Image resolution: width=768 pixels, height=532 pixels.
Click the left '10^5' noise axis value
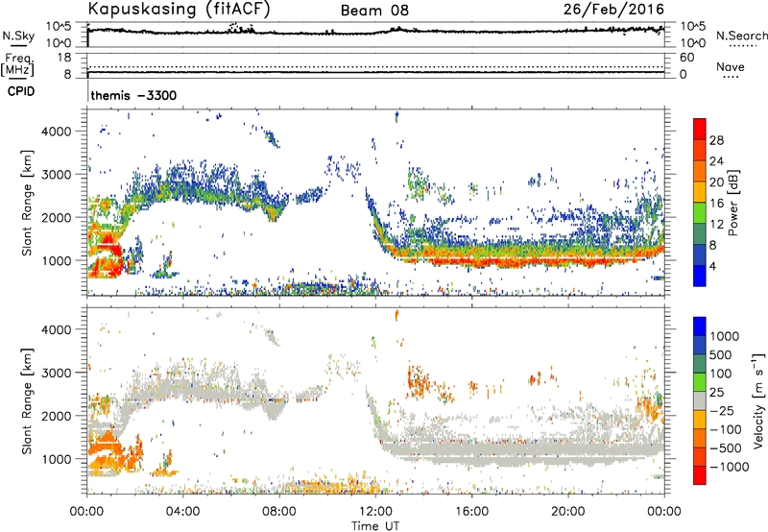tap(59, 27)
